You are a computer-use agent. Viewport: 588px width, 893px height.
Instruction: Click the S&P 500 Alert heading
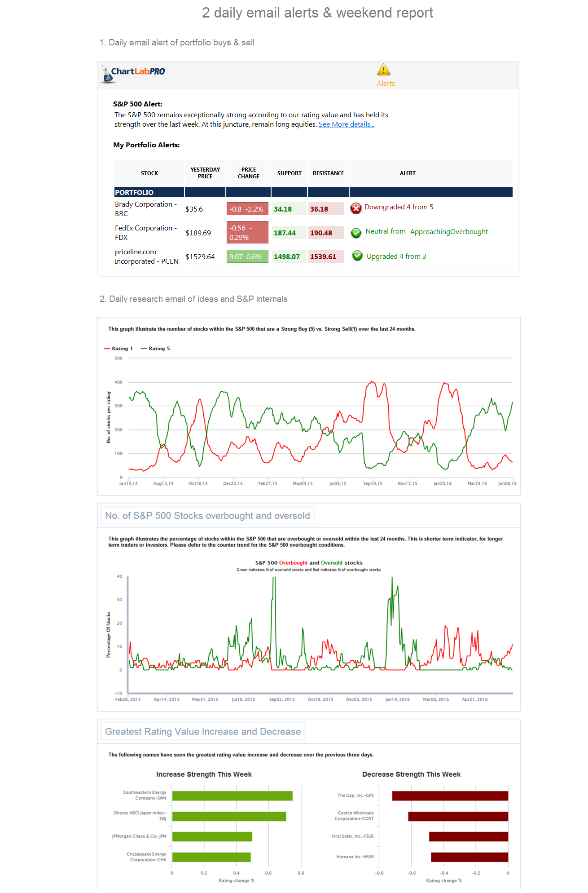(138, 104)
